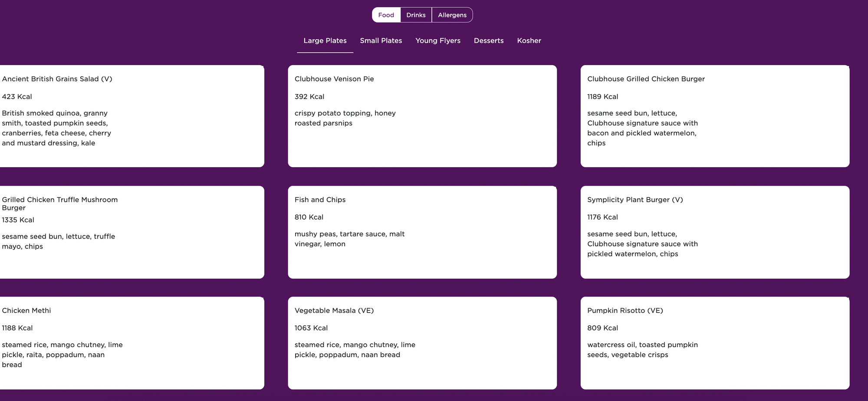Click Vegetable Masala steamed rice description
Screen dimensions: 868x401
pyautogui.click(x=355, y=350)
